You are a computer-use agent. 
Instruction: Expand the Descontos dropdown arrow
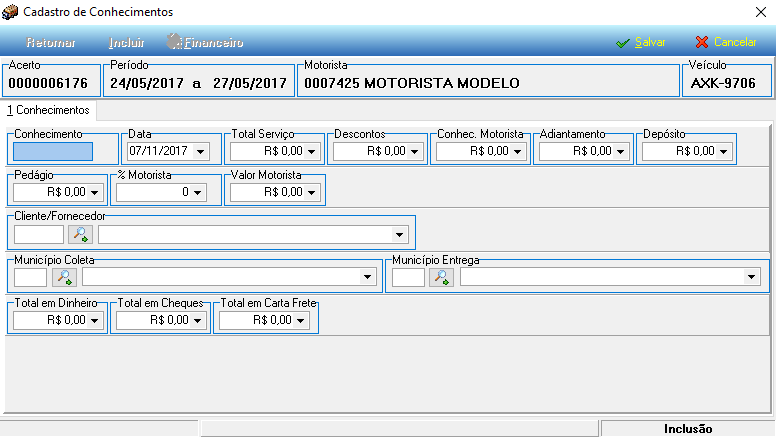[414, 151]
